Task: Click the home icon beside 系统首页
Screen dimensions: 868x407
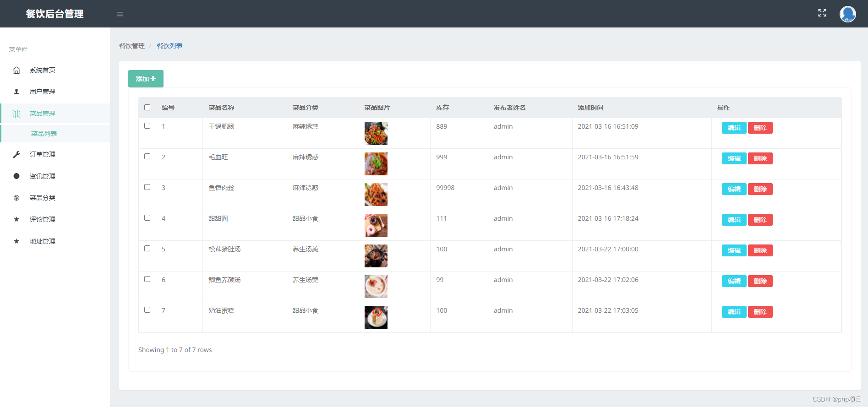Action: [16, 70]
